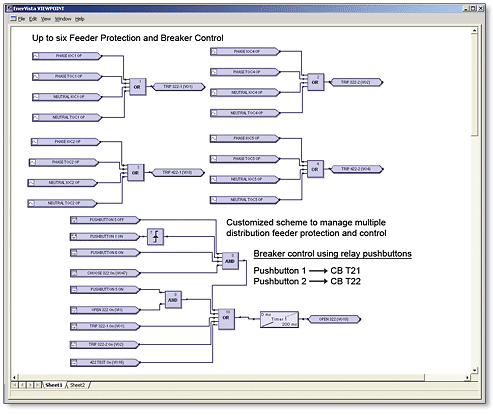
Task: Select the NEUTRAL TOC1 OP input block
Action: coord(67,117)
